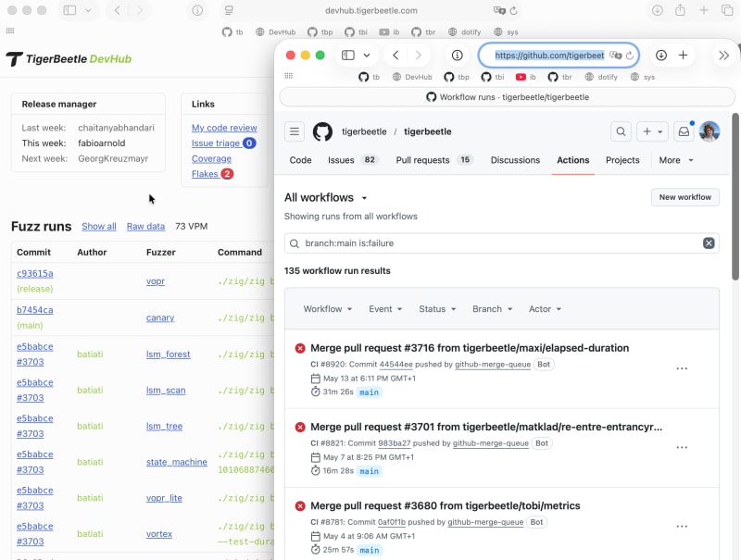Open GitHub notifications inbox
Viewport: 741px width, 560px height.
tap(684, 131)
